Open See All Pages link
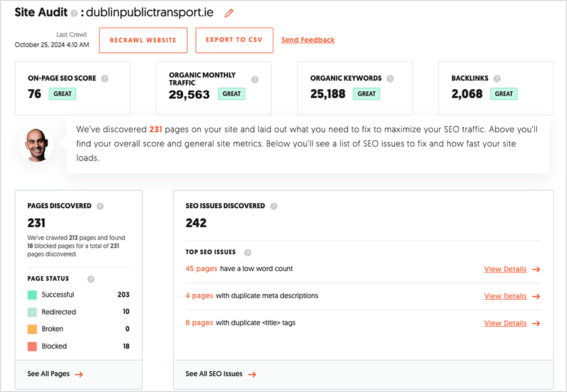Image resolution: width=567 pixels, height=392 pixels. coord(49,374)
